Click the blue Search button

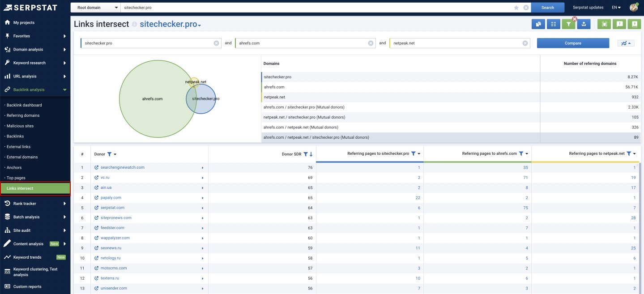[x=548, y=8]
